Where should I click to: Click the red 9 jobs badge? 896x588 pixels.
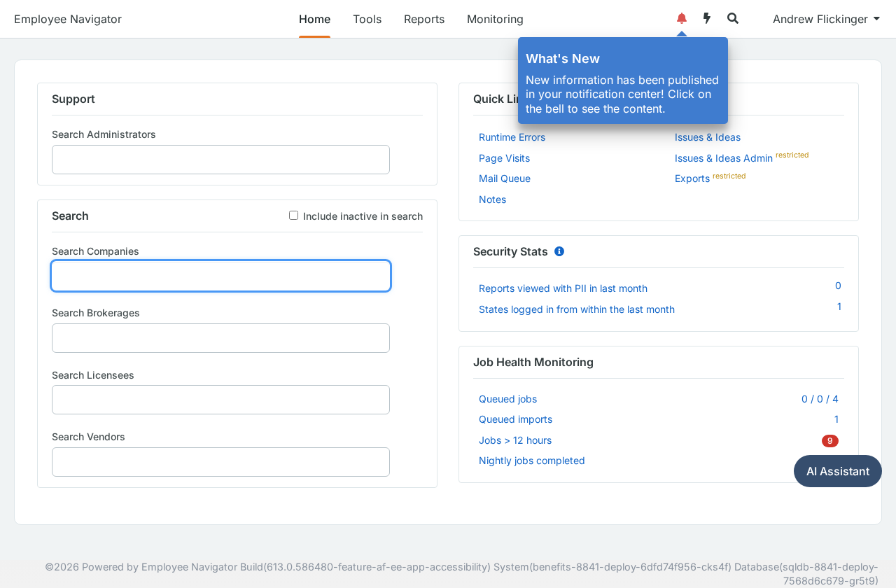[830, 441]
